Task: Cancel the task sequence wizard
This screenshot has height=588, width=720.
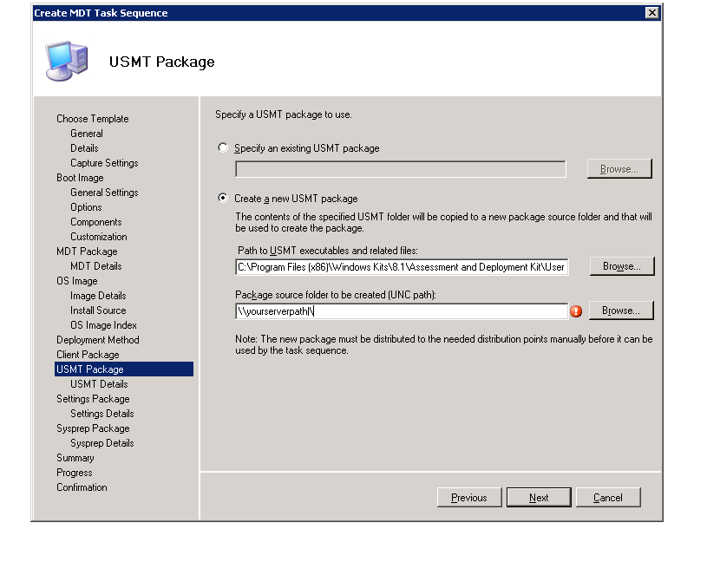Action: pyautogui.click(x=607, y=498)
